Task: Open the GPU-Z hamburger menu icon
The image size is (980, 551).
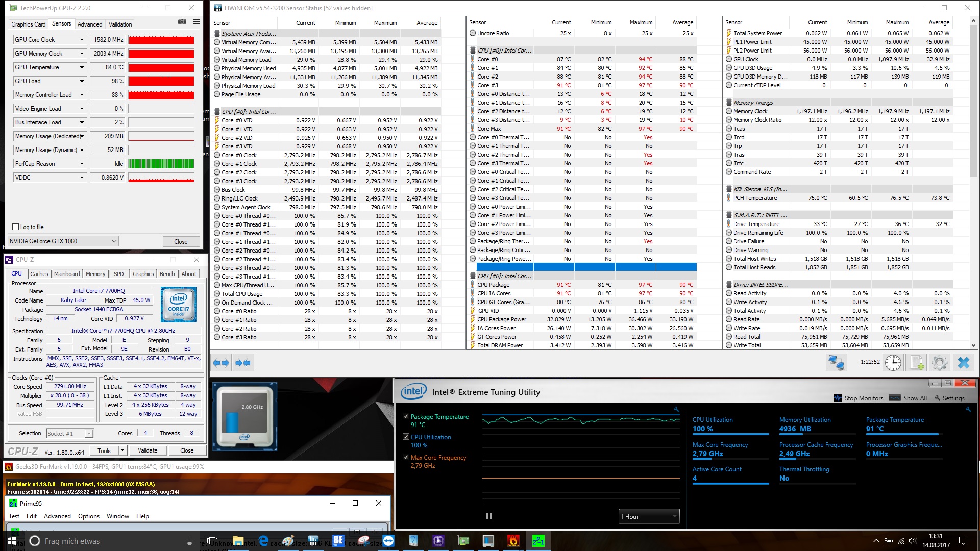Action: click(196, 22)
